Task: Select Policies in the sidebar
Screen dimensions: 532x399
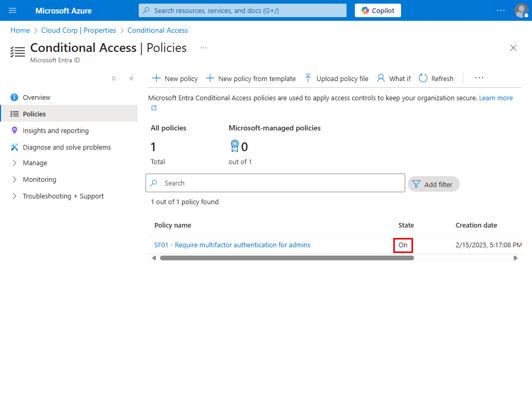Action: tap(69, 114)
